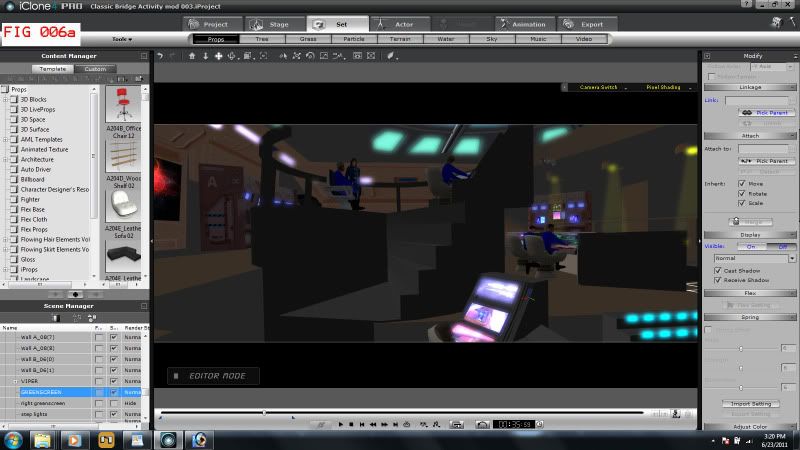800x450 pixels.
Task: Click the Import Setting button
Action: (x=751, y=404)
